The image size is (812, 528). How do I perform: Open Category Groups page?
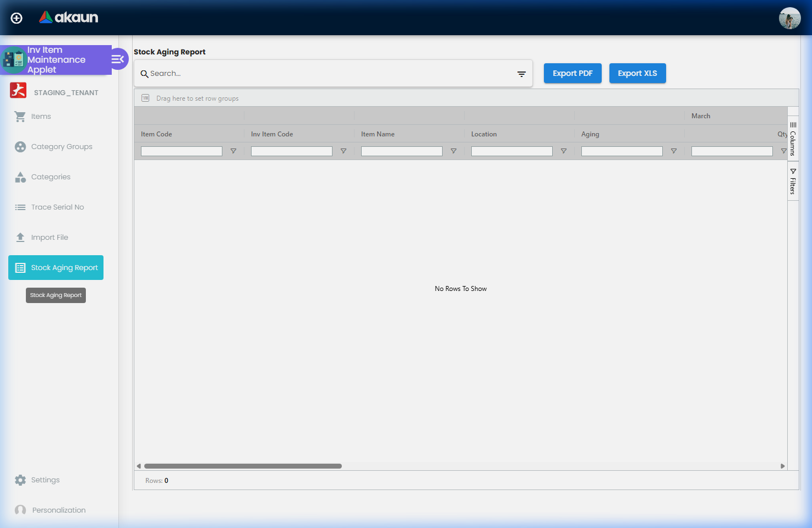point(61,147)
